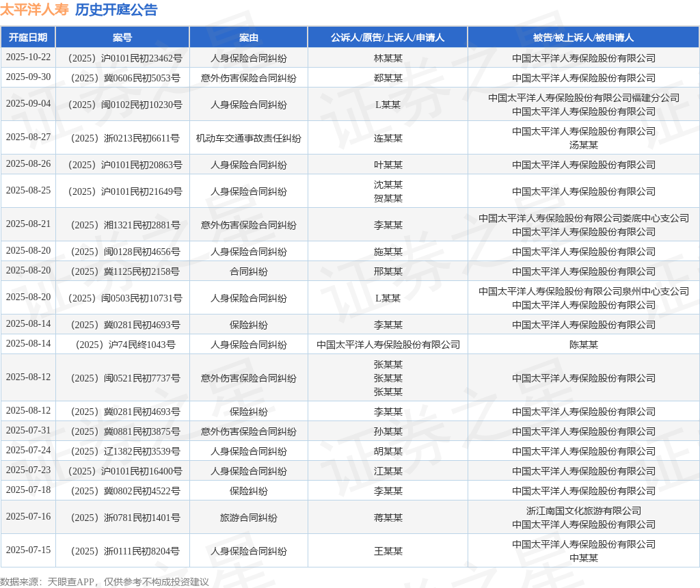Click plaintiff 胡某某
The width and height of the screenshot is (700, 588).
[388, 451]
